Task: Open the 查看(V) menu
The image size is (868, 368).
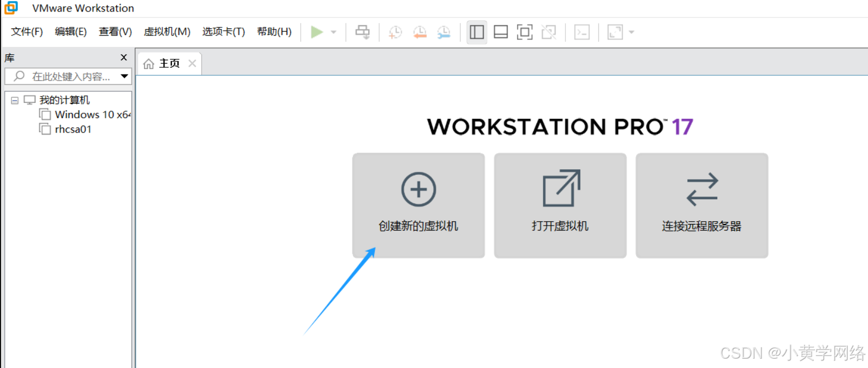Action: click(115, 32)
